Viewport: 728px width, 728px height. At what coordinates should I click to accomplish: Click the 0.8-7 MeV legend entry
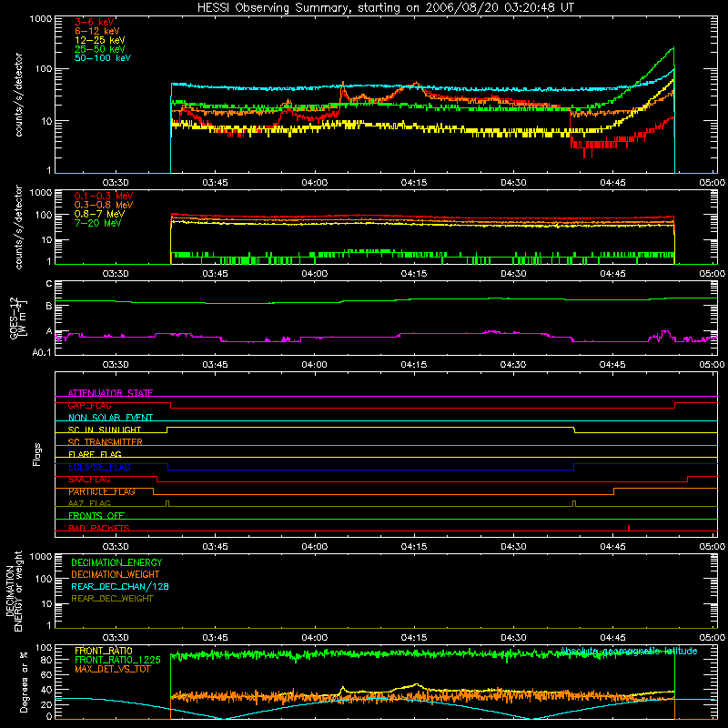coord(99,214)
